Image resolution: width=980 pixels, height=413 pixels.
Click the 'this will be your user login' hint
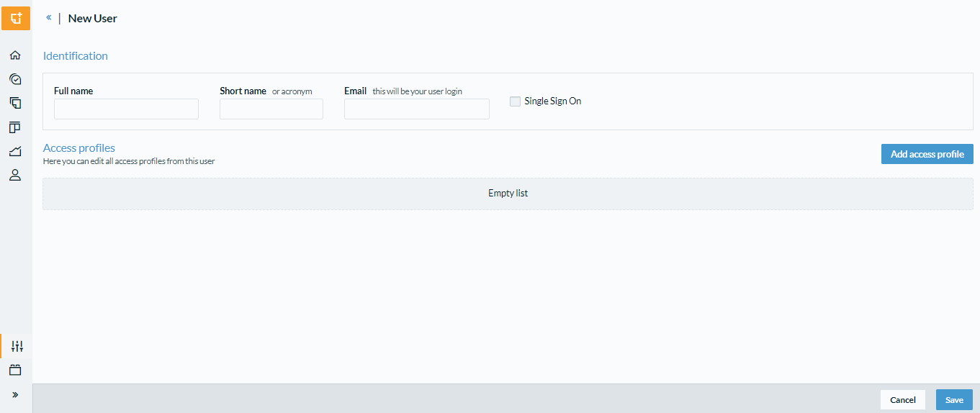[x=418, y=91]
